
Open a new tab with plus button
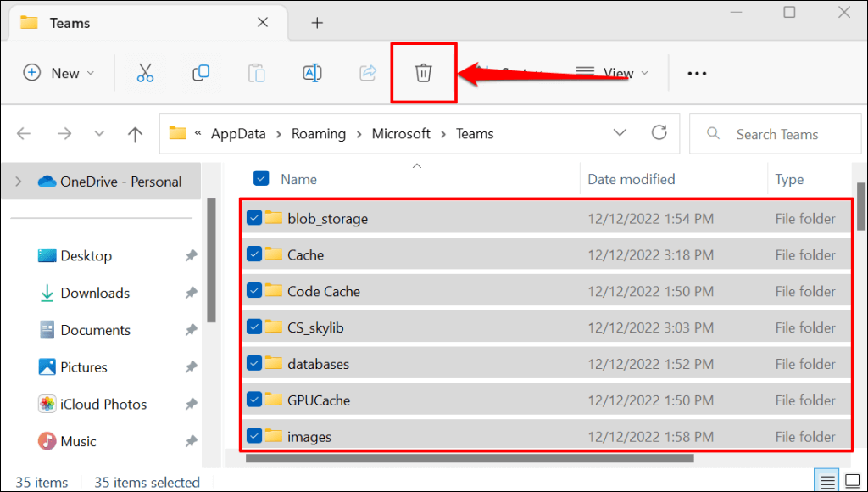point(317,23)
